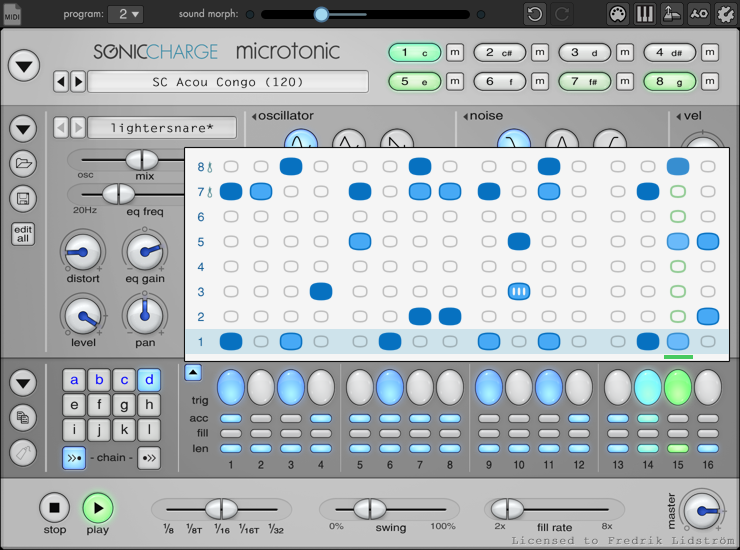Adjust the swing slider
Image resolution: width=740 pixels, height=550 pixels.
pos(390,509)
